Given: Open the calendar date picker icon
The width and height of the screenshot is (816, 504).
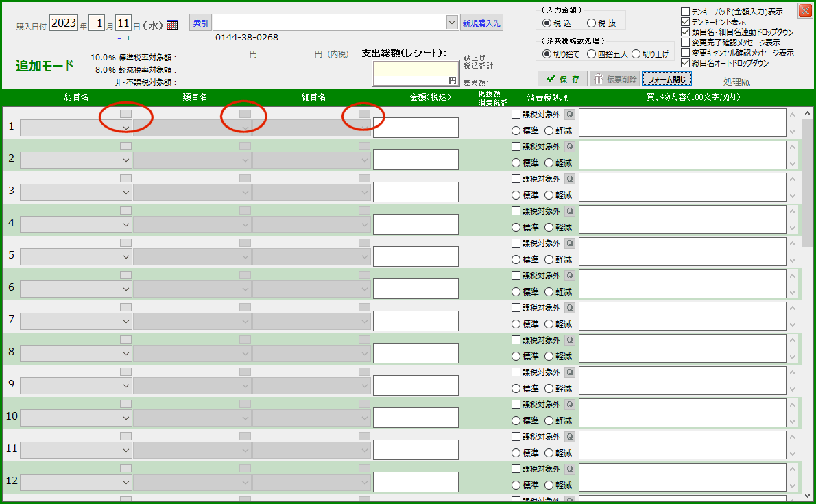Looking at the screenshot, I should point(172,25).
